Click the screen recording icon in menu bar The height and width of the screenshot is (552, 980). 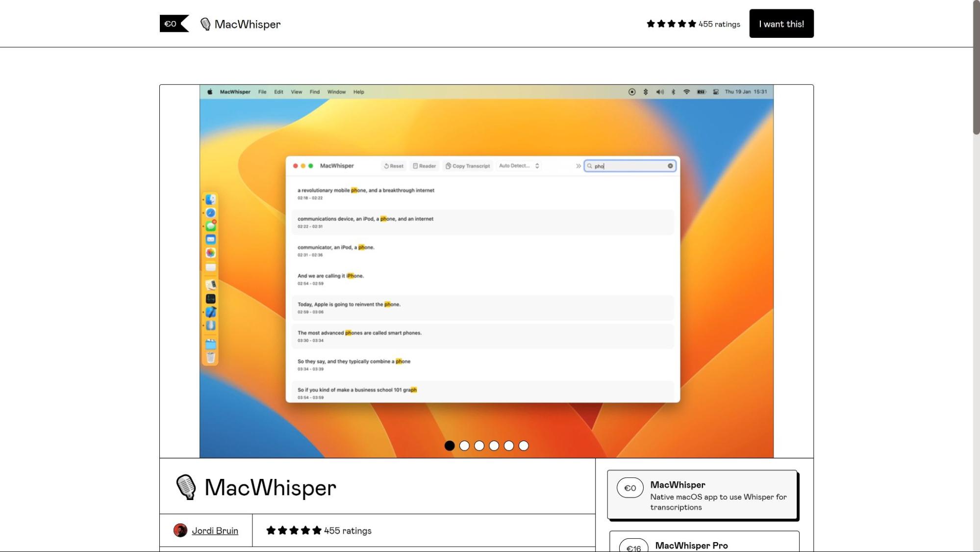point(631,91)
